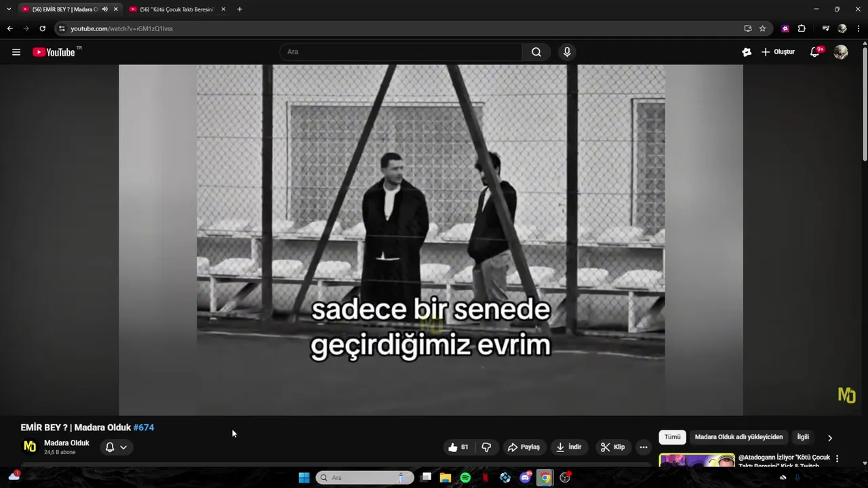Open the purple extension icon in toolbar
Viewport: 868px width, 488px height.
click(785, 28)
